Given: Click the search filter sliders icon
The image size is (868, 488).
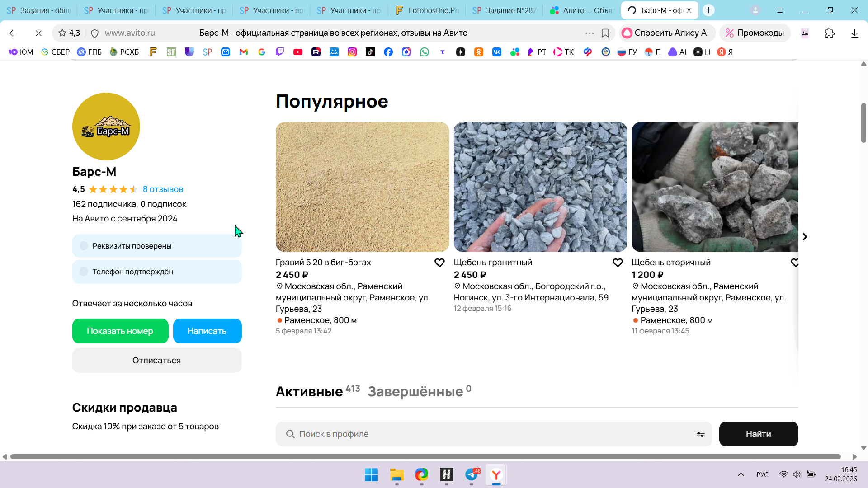Looking at the screenshot, I should 700,434.
